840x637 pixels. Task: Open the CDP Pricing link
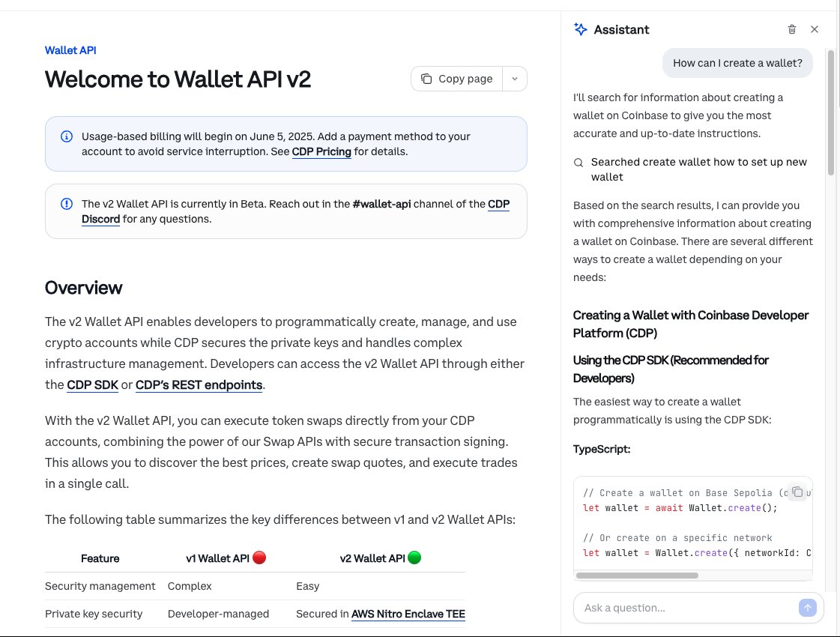(x=321, y=151)
